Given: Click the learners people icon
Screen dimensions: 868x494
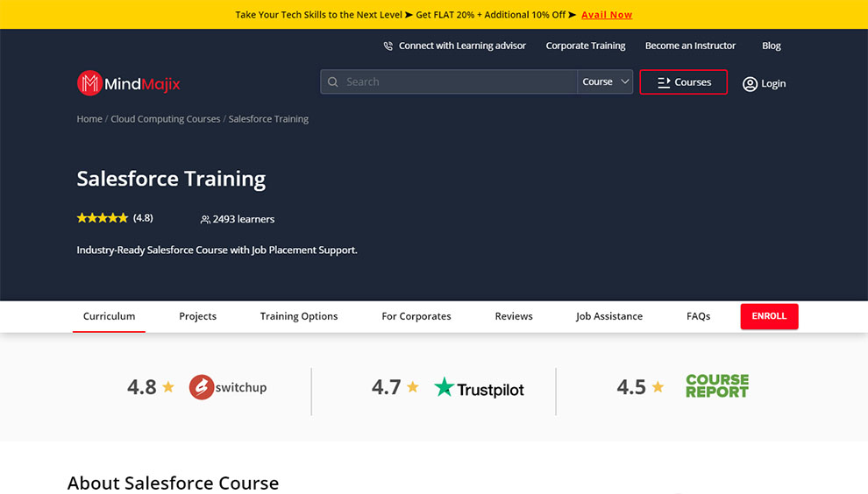Looking at the screenshot, I should coord(205,220).
